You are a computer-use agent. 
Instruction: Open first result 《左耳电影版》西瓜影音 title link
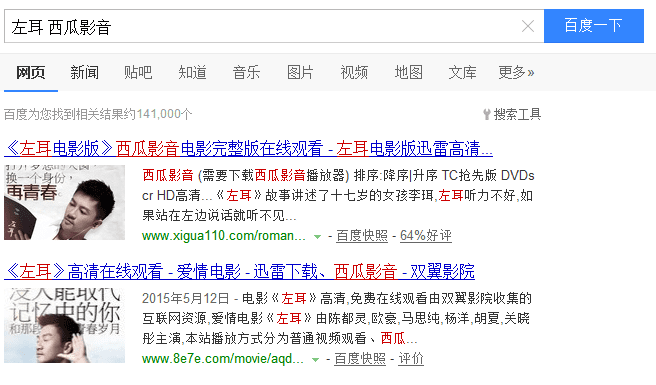(x=249, y=149)
